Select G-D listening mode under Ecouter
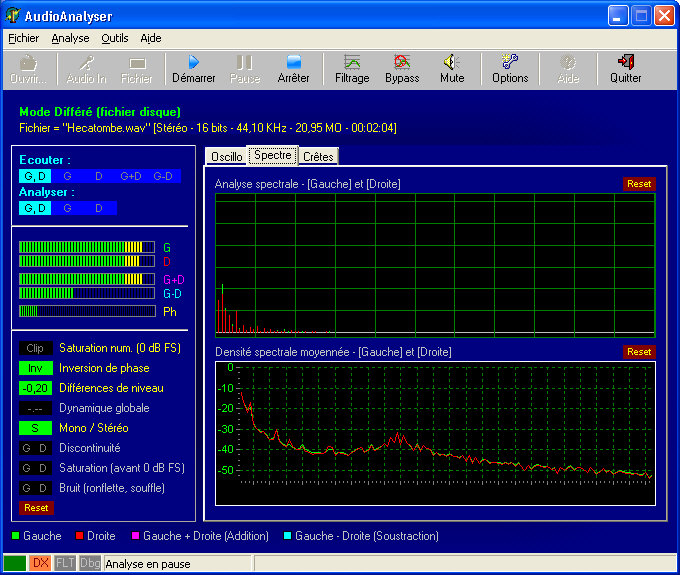This screenshot has width=680, height=575. 163,176
